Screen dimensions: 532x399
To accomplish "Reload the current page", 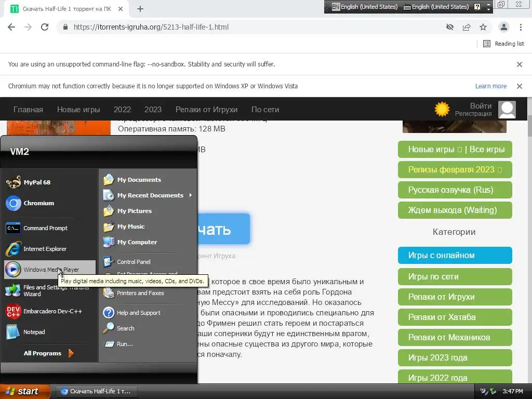I will pyautogui.click(x=45, y=27).
